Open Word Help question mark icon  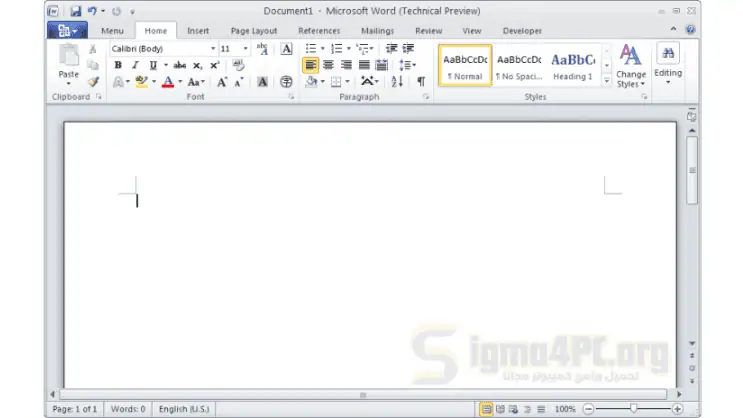691,29
